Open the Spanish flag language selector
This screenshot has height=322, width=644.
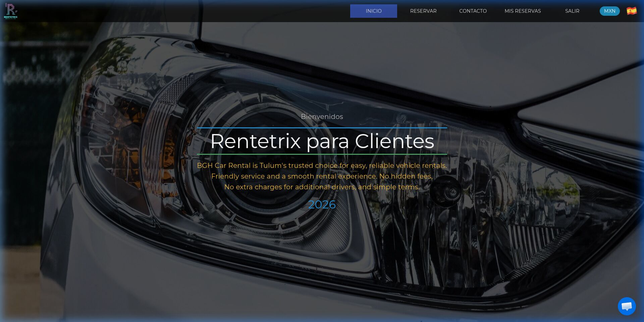click(632, 11)
